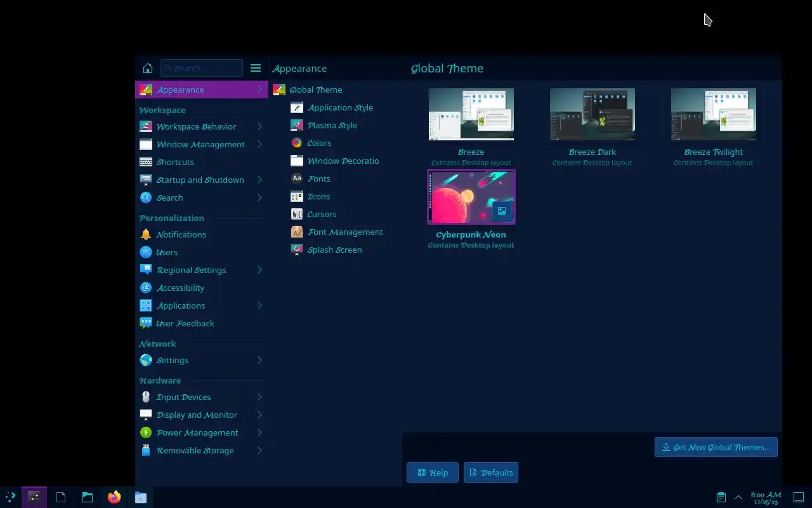Viewport: 812px width, 508px height.
Task: Click the Plasma Style icon
Action: tap(297, 125)
